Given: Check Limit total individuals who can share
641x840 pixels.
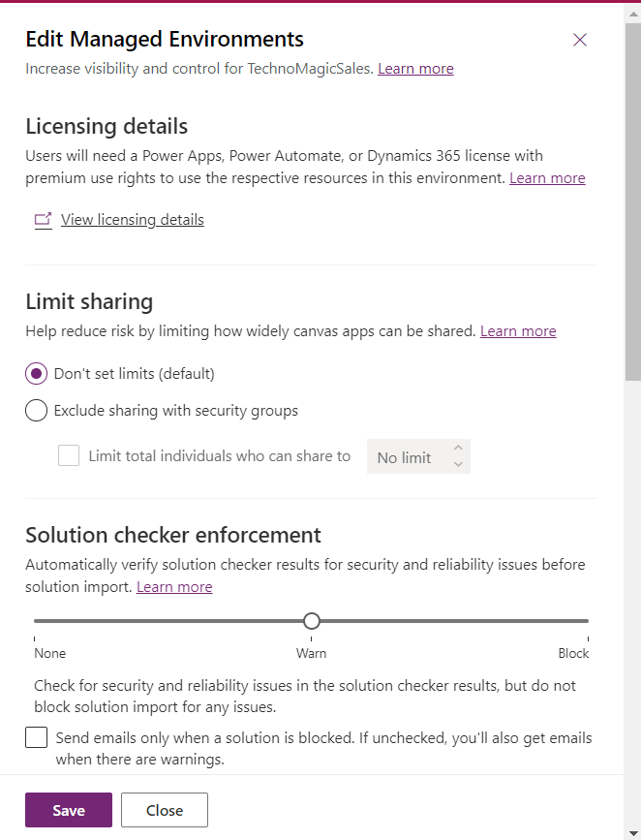Looking at the screenshot, I should pos(69,456).
